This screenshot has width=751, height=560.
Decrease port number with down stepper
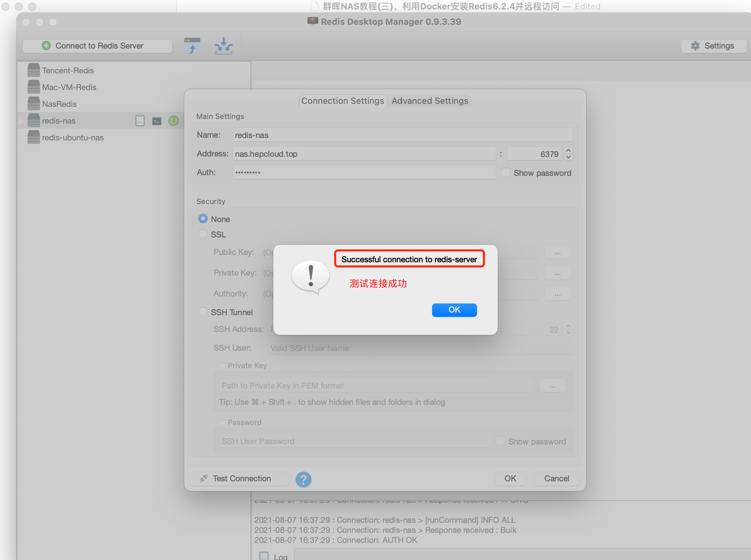(568, 157)
